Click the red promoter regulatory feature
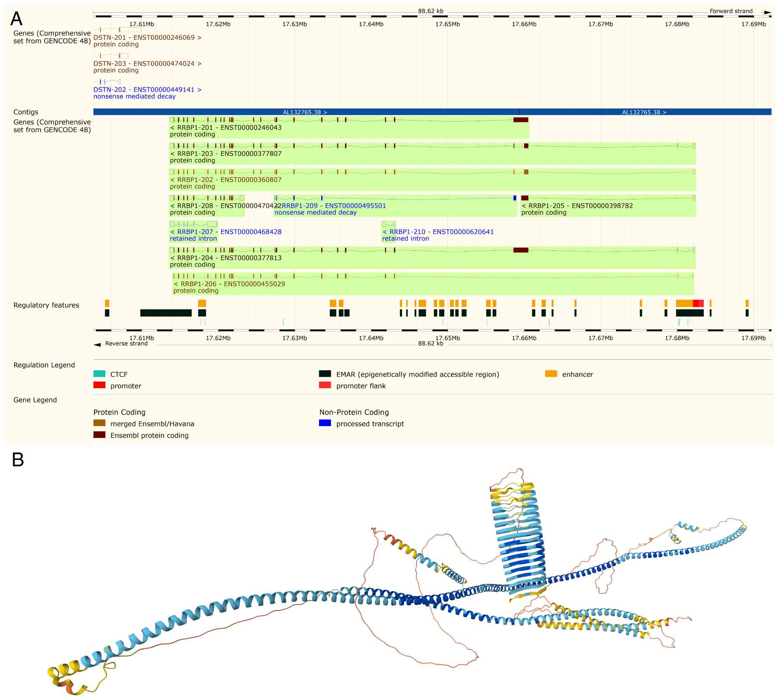Image resolution: width=779 pixels, height=700 pixels. click(696, 304)
